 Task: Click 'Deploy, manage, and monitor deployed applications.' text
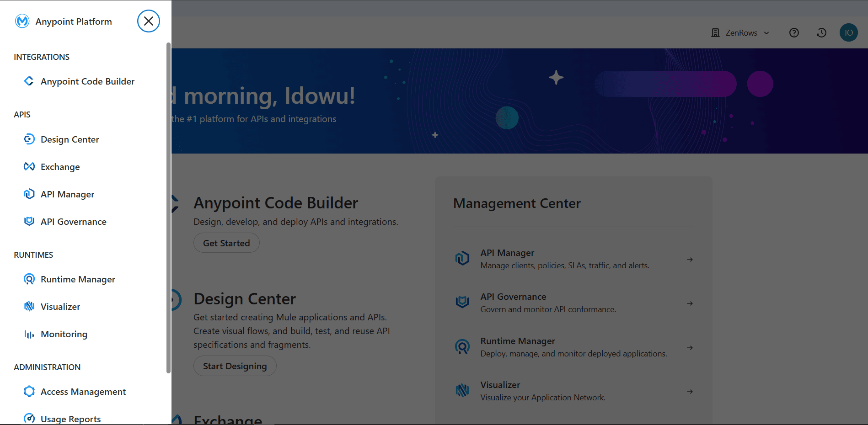click(x=573, y=354)
